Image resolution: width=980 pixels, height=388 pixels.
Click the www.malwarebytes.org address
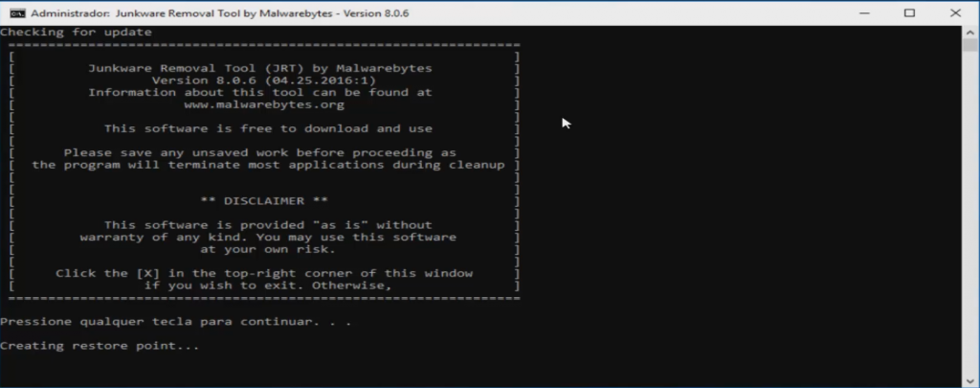[264, 104]
